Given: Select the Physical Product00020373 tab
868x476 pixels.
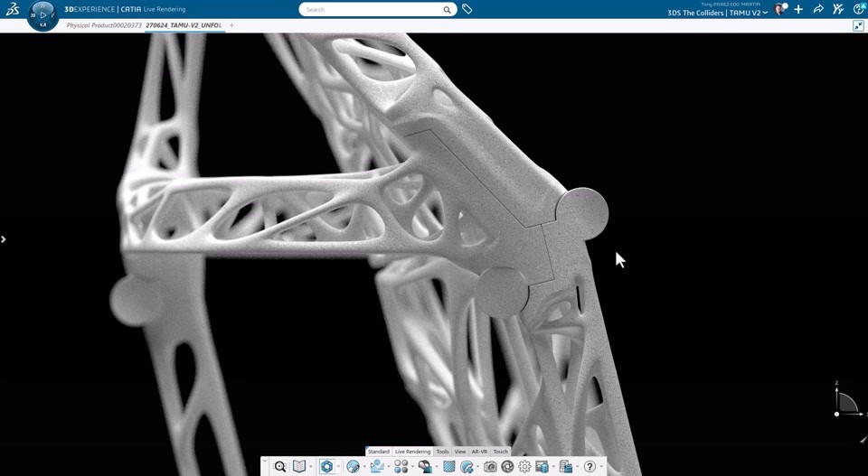Looking at the screenshot, I should [104, 25].
